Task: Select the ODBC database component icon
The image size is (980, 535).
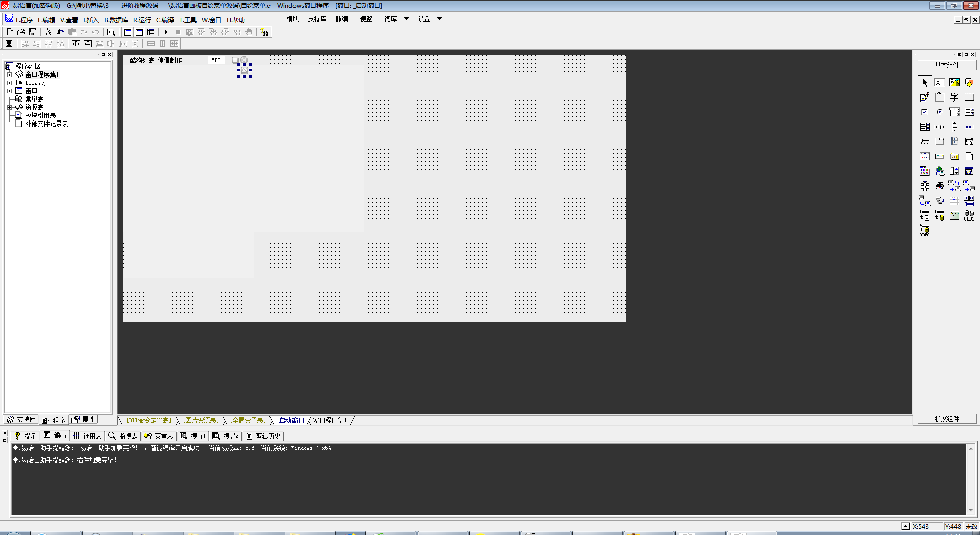Action: pos(969,215)
